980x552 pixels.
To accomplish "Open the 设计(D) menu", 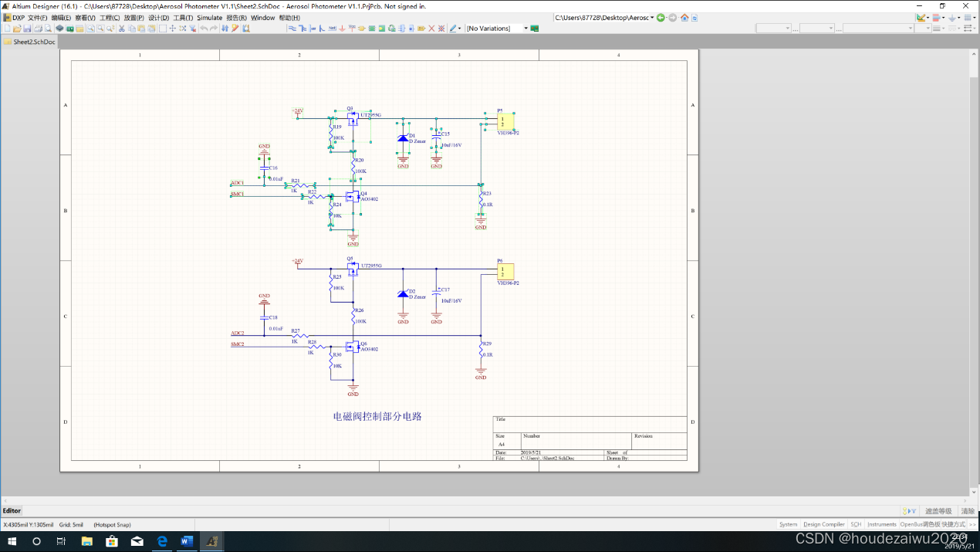I will [158, 17].
